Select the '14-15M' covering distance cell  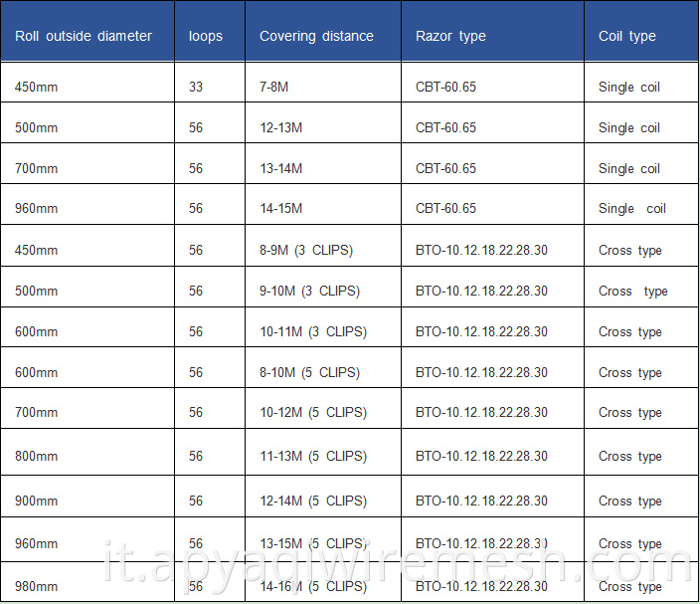[x=323, y=204]
